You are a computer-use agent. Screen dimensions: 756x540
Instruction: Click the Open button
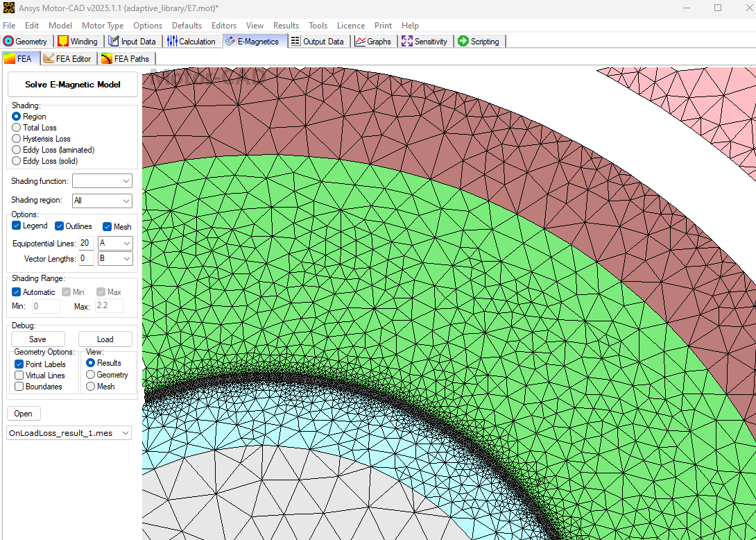click(x=23, y=414)
